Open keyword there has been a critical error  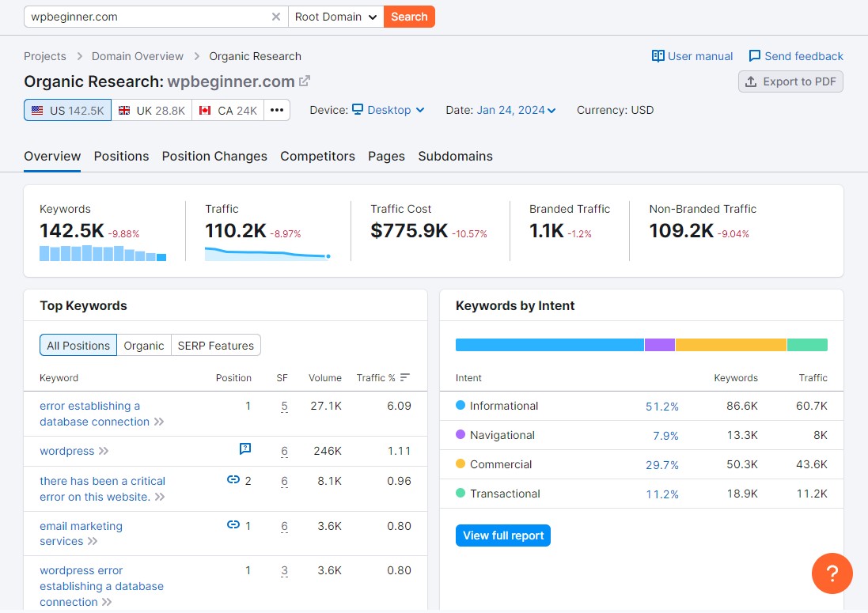click(x=102, y=489)
